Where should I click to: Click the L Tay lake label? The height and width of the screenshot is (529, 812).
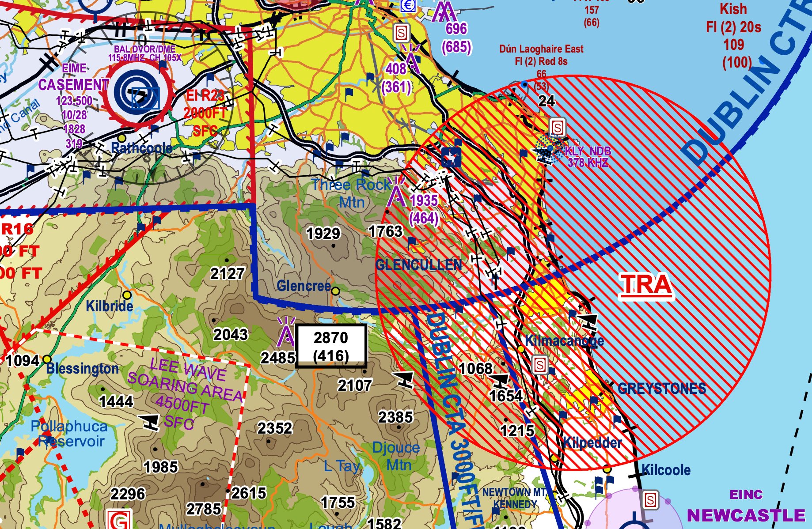(342, 466)
